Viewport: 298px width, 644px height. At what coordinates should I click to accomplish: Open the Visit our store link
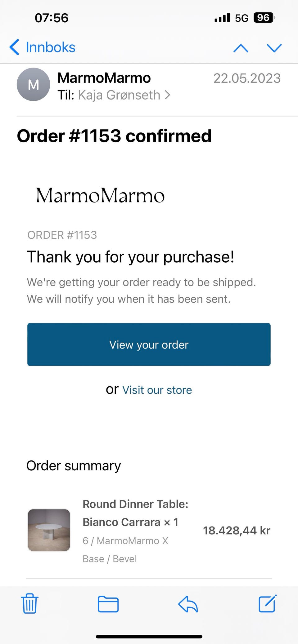pos(157,390)
